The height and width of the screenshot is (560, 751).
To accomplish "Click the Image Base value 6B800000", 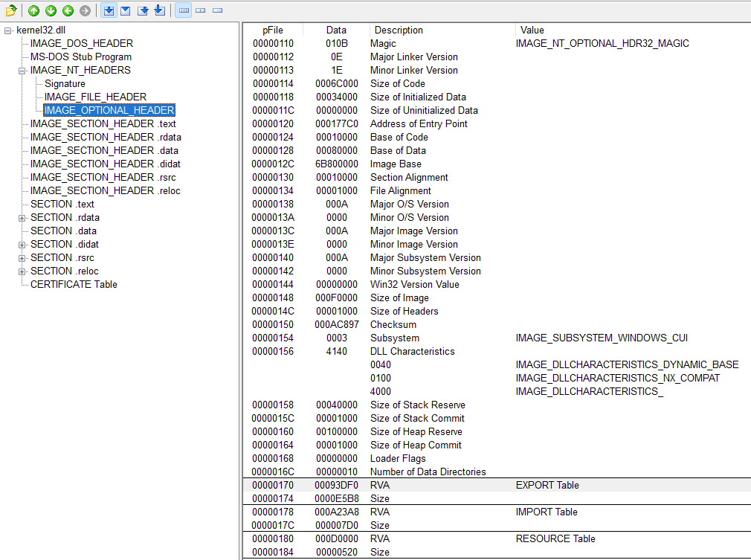I will click(x=336, y=164).
